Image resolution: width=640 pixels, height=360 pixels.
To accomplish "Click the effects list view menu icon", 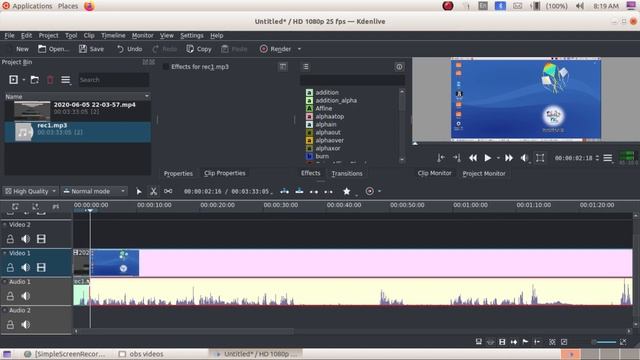I will pyautogui.click(x=306, y=67).
